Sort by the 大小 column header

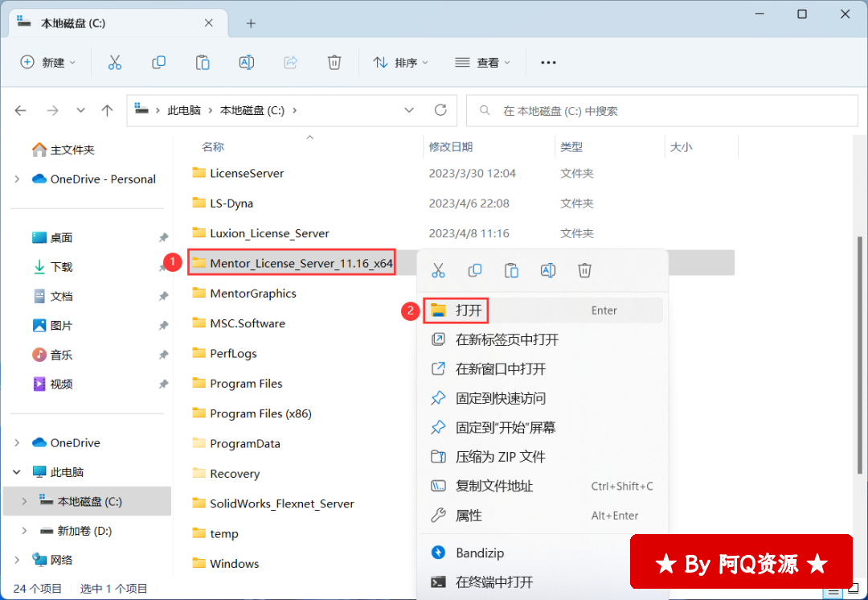coord(681,147)
